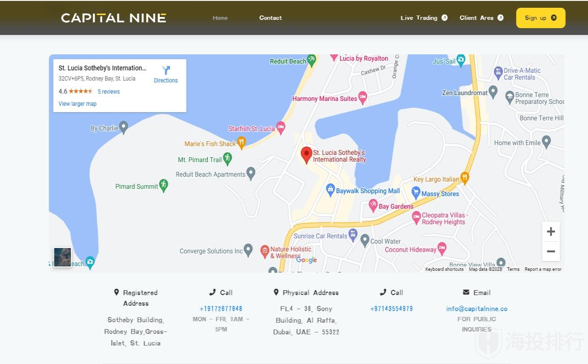Open the Home menu item
This screenshot has width=588, height=364.
(x=220, y=18)
